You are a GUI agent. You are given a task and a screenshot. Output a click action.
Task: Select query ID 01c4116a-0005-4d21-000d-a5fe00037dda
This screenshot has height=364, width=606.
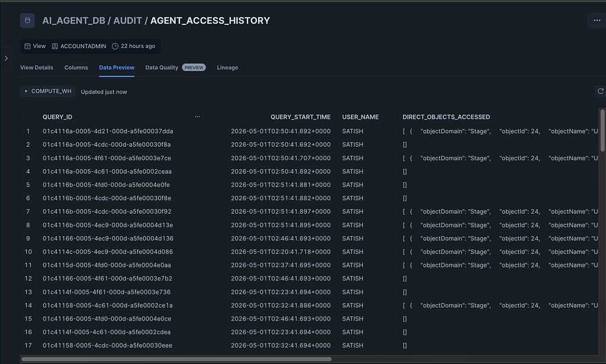[108, 131]
